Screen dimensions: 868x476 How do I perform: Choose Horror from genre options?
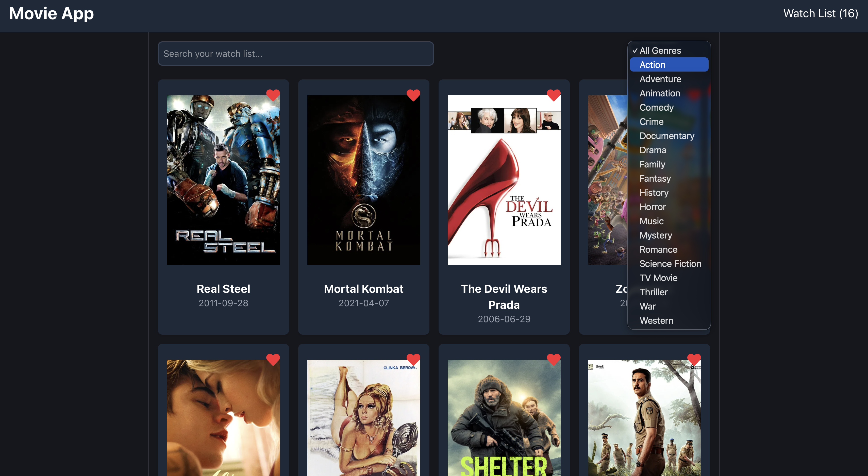(x=669, y=207)
